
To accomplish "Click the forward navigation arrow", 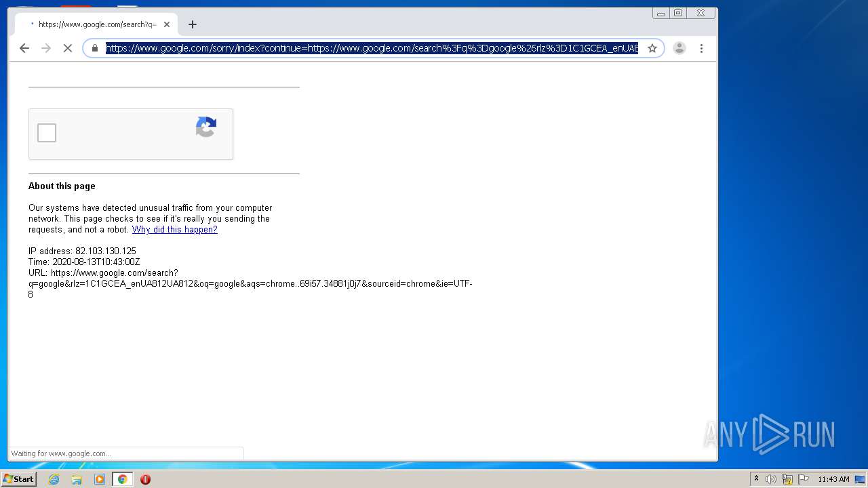I will tap(46, 48).
